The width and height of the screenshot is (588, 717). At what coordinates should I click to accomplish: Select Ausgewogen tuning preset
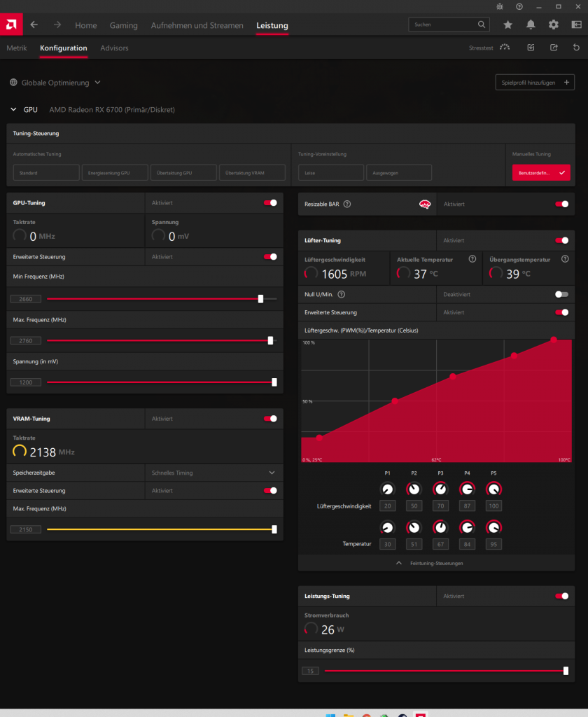[399, 173]
